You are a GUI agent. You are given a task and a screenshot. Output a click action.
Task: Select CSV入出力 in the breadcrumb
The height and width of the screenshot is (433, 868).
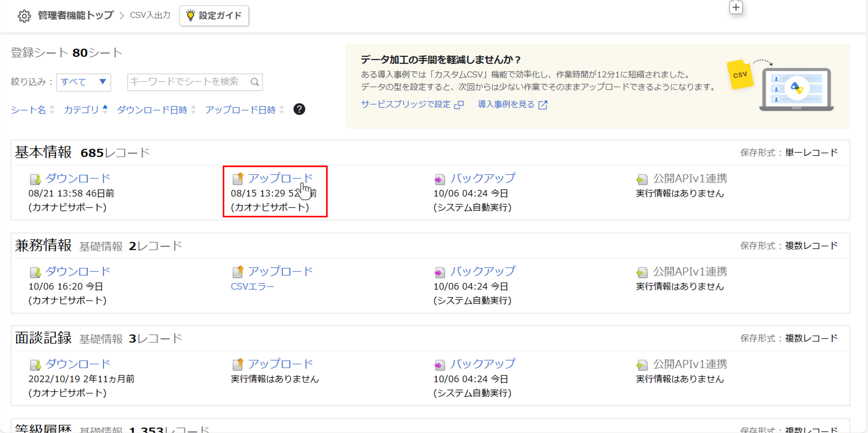150,15
